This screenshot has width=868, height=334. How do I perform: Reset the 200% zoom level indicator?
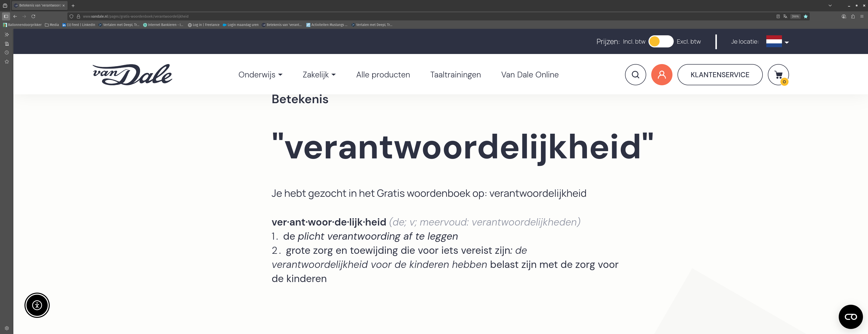coord(795,16)
